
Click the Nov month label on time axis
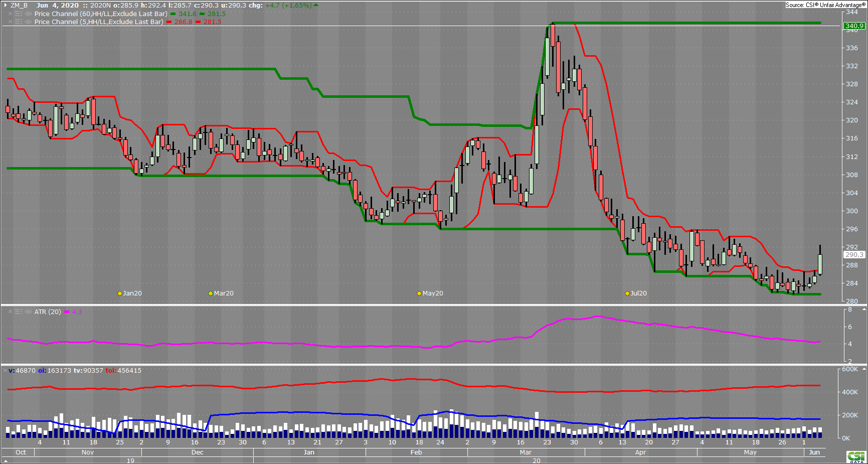pos(88,452)
